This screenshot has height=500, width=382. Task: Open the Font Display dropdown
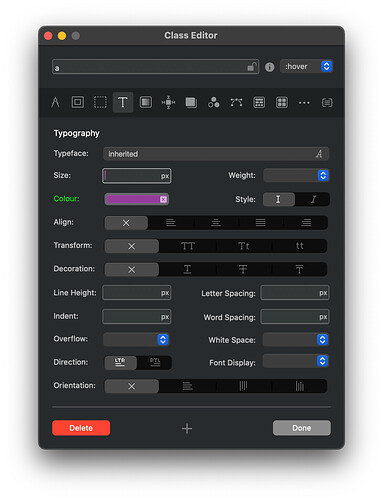(x=296, y=361)
